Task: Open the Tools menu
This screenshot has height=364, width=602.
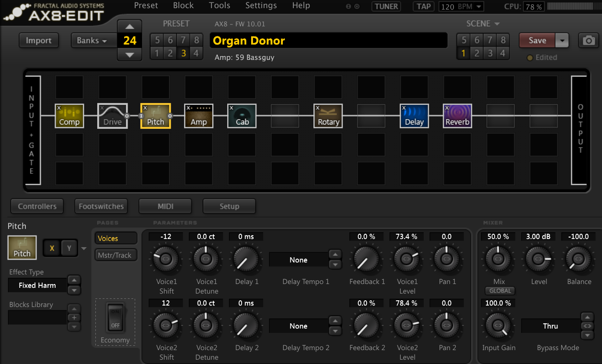Action: pos(220,6)
